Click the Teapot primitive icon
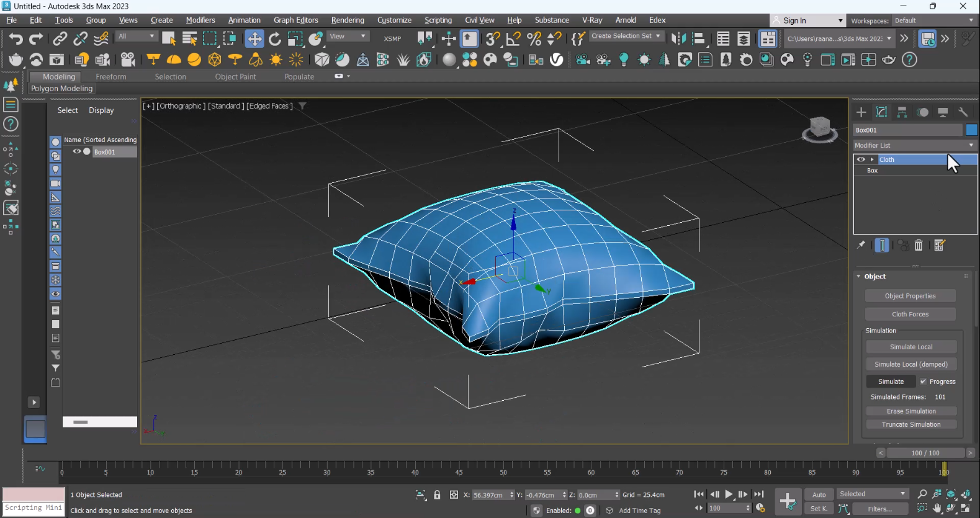Viewport: 980px width, 518px height. [x=16, y=60]
